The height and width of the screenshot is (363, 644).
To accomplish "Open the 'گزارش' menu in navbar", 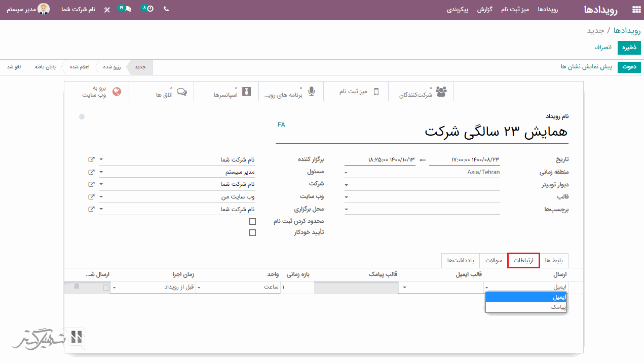I will point(485,10).
